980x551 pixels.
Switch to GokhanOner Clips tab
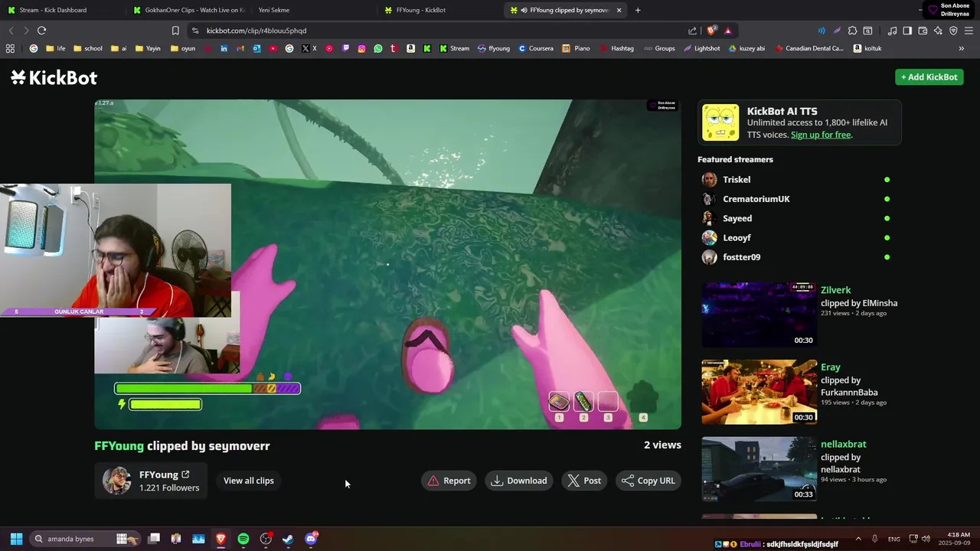coord(188,10)
